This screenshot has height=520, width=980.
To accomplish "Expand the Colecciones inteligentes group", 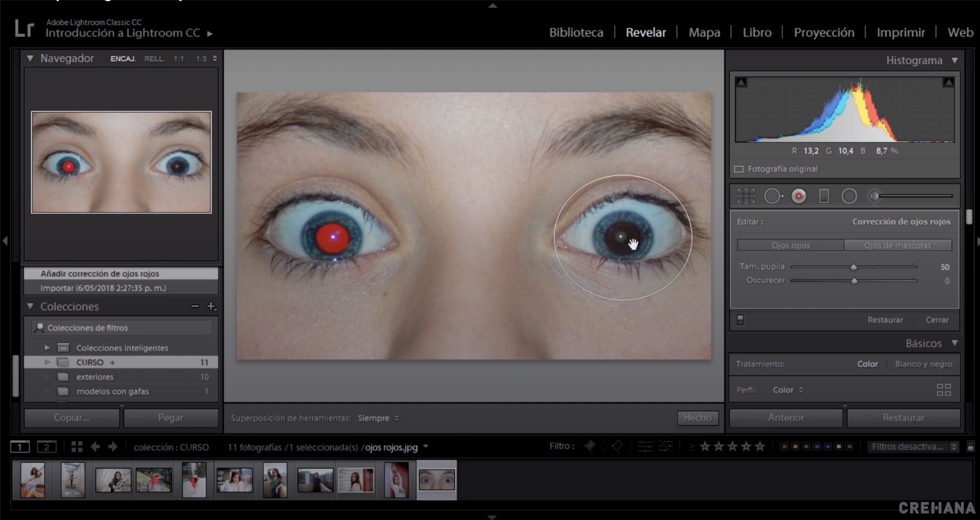I will 47,347.
